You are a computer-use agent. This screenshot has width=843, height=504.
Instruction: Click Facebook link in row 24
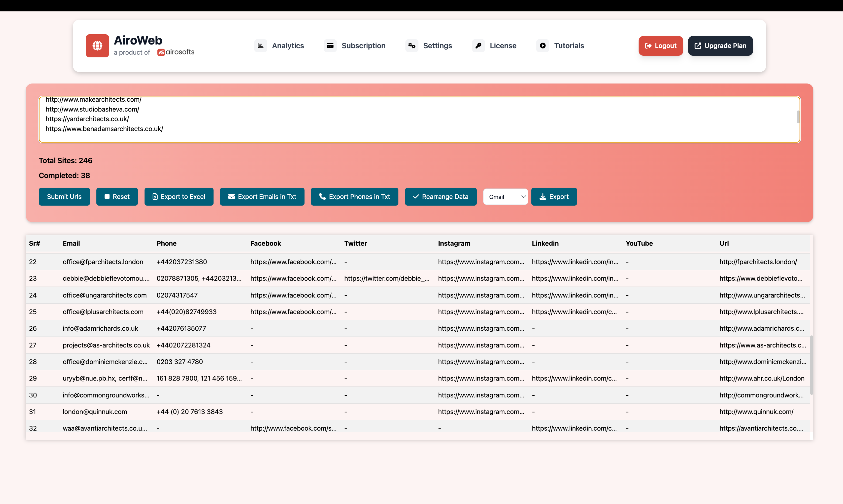click(293, 295)
